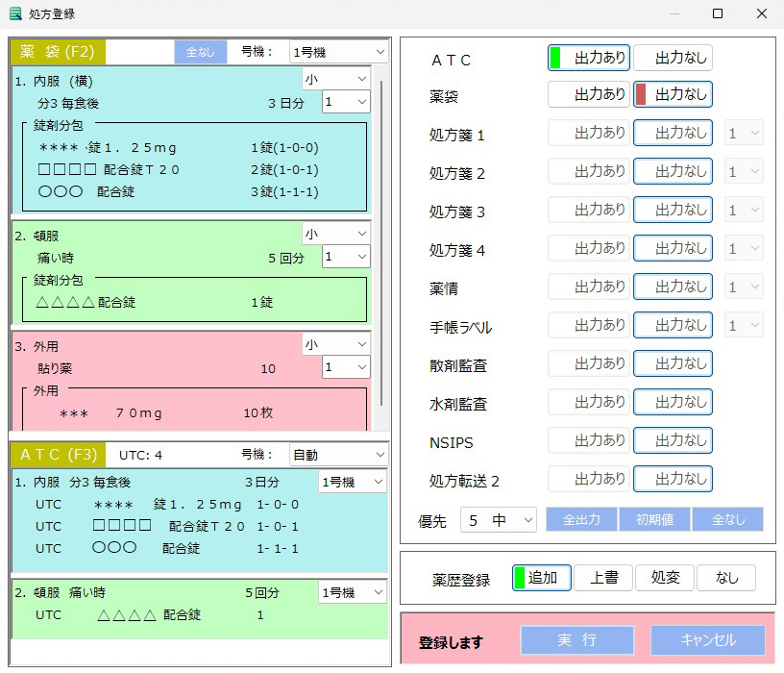
Task: Choose 上書 for 薬歴登録
Action: point(603,578)
